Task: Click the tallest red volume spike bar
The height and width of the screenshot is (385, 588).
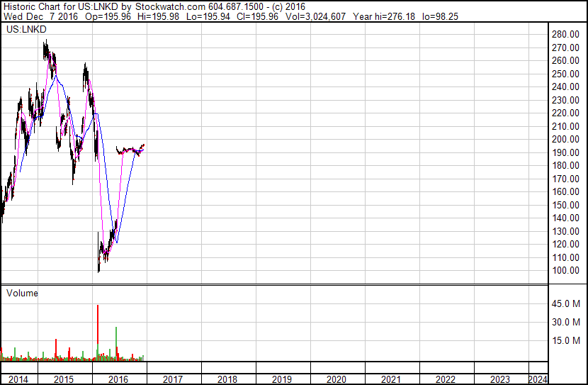Action: (98, 325)
